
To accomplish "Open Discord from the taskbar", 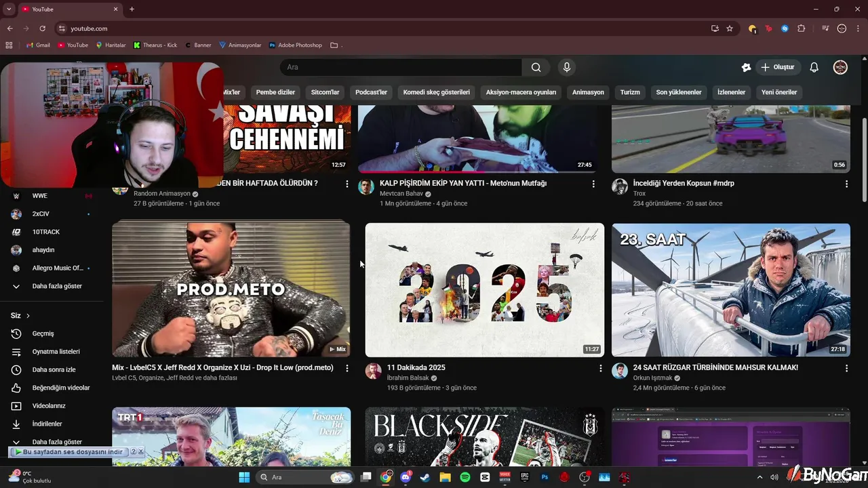I will point(406,477).
